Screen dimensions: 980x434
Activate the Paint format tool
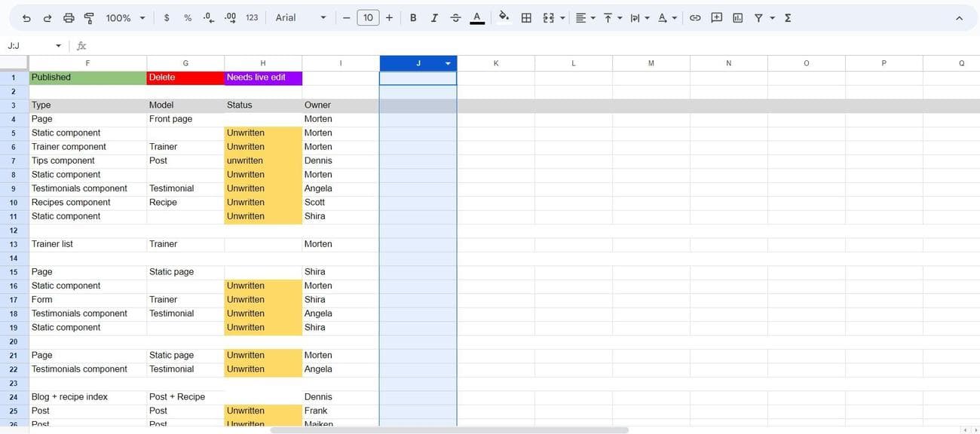coord(89,18)
